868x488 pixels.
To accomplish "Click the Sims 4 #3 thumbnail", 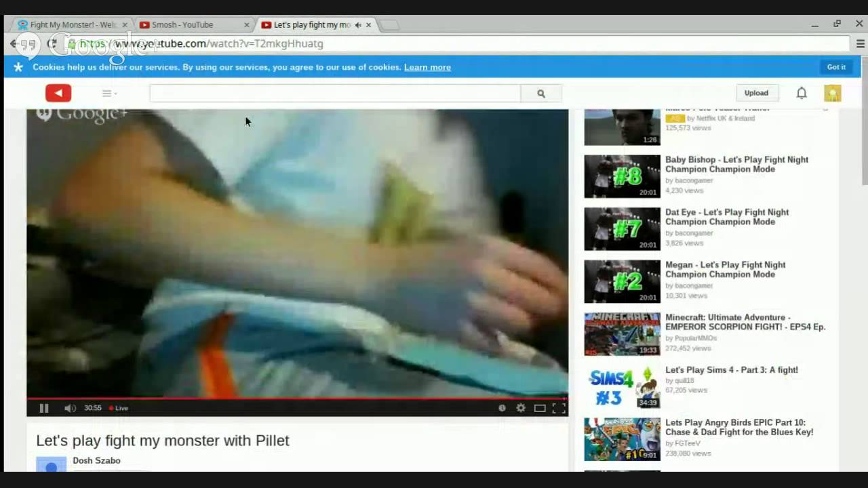I will [x=622, y=386].
